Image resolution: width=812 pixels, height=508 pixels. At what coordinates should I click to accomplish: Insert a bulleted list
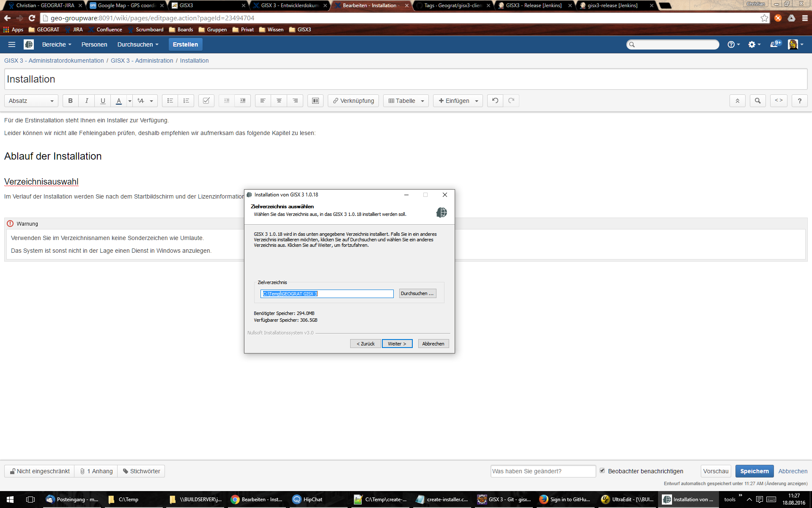(x=170, y=101)
